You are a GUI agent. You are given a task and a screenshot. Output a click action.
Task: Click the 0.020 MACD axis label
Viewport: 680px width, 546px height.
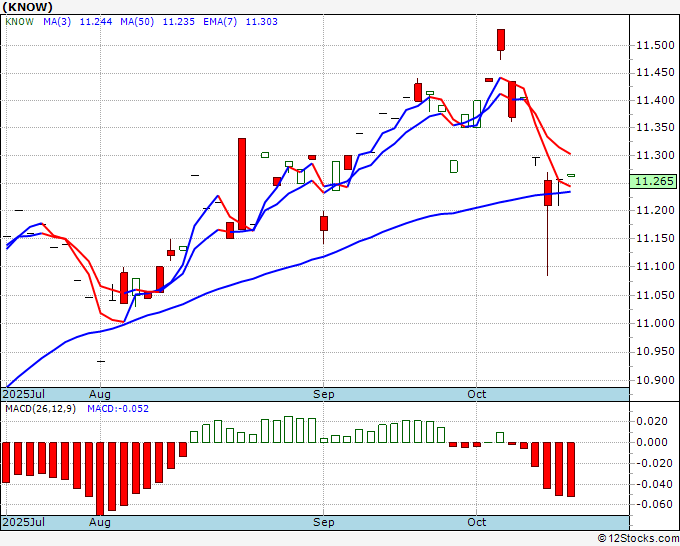coord(652,421)
